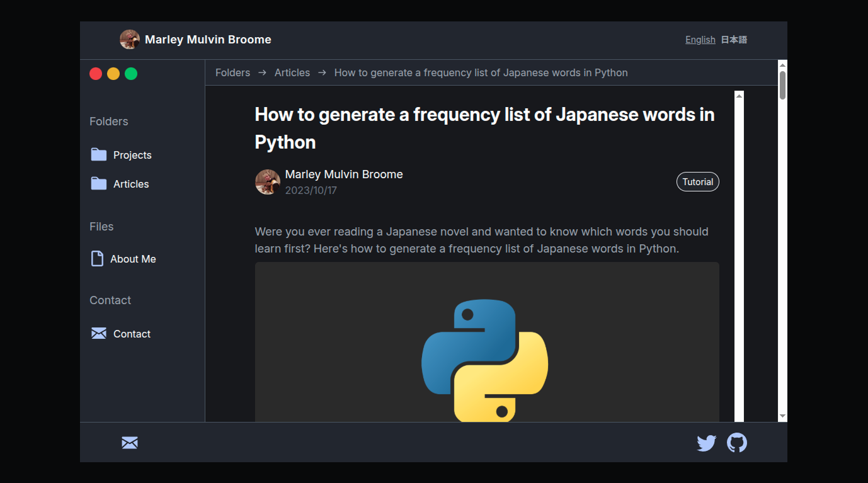
Task: Open the Marley Mulvin Broome header link
Action: pos(208,39)
